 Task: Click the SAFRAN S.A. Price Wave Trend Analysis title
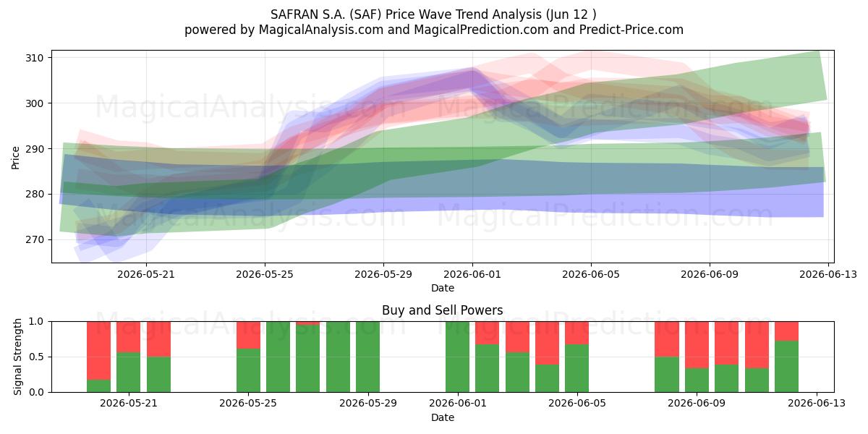pos(434,14)
